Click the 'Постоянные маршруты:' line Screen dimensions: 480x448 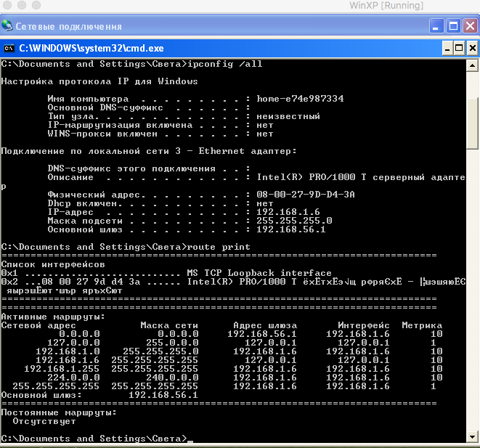click(x=59, y=412)
